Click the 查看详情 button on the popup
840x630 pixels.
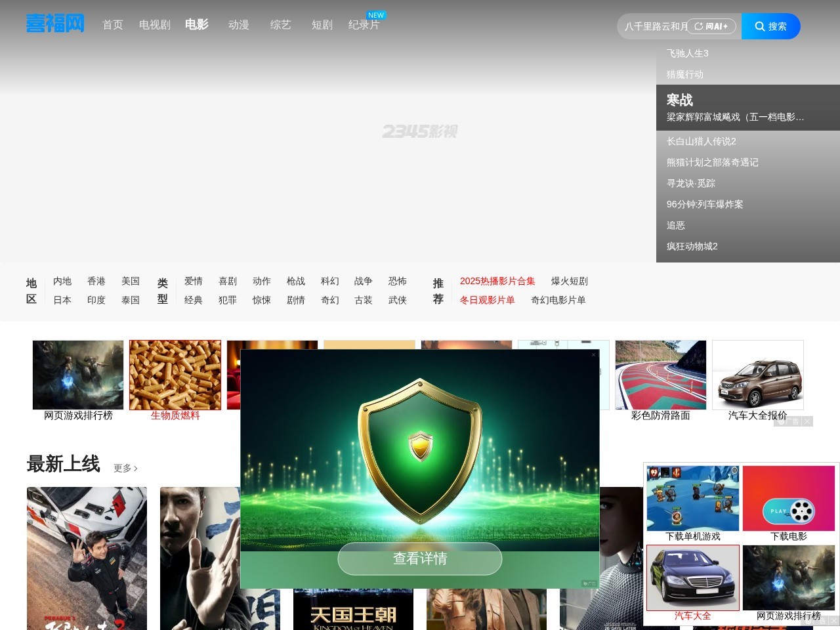pyautogui.click(x=420, y=558)
